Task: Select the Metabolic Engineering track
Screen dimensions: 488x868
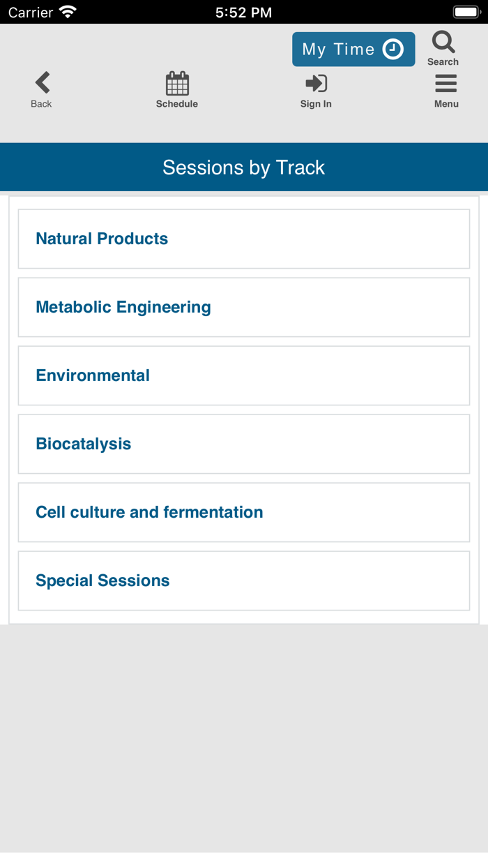Action: point(244,307)
